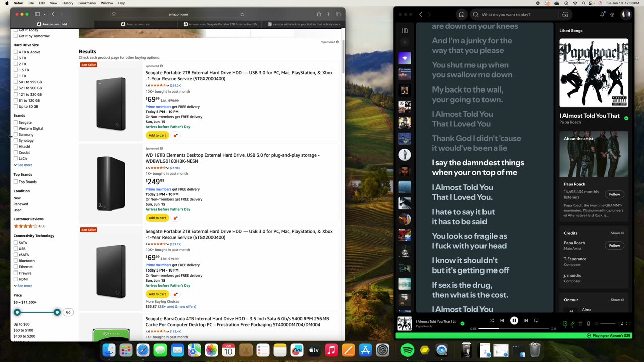The width and height of the screenshot is (644, 362).
Task: Open Spotify Browse icon in search bar
Action: (x=565, y=15)
